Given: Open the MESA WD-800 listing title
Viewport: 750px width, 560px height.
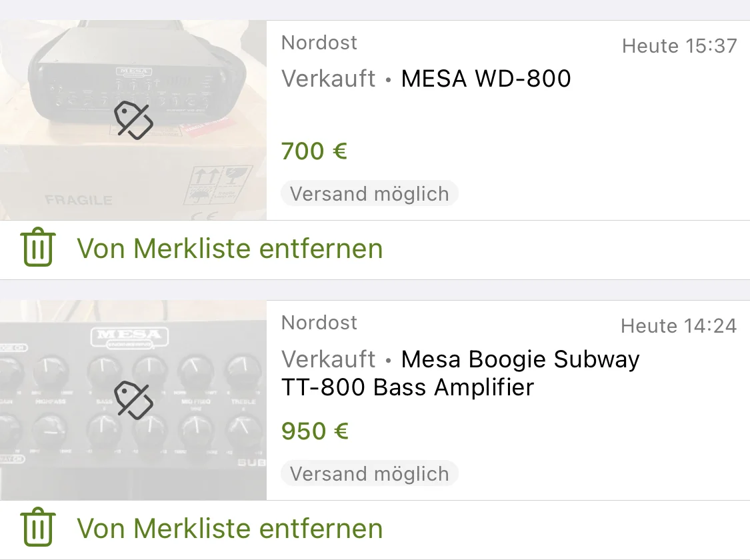Looking at the screenshot, I should [486, 79].
